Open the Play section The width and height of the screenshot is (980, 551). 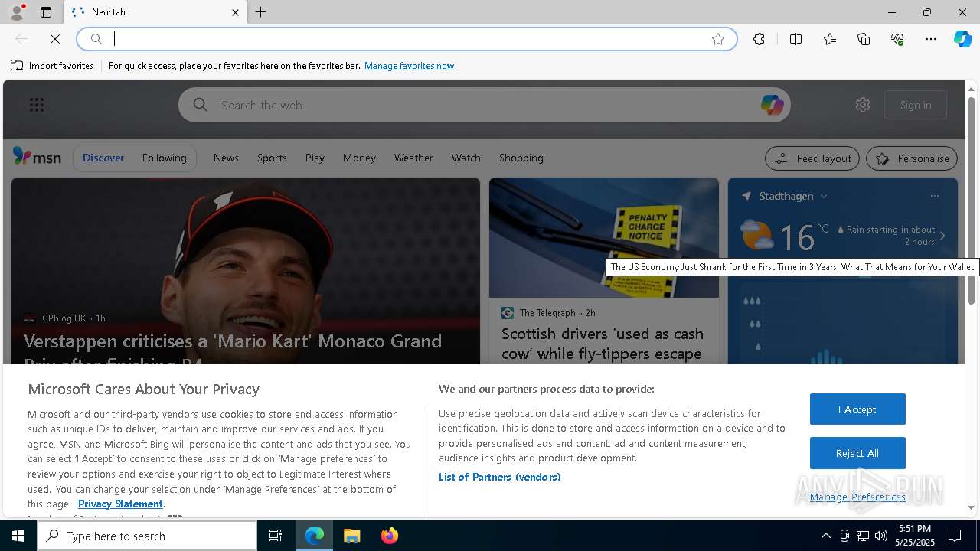click(315, 158)
